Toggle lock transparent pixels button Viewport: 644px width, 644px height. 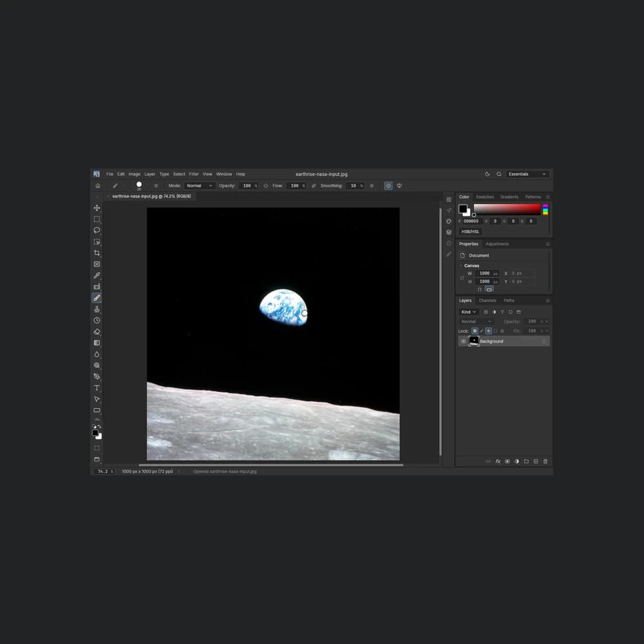[x=475, y=331]
